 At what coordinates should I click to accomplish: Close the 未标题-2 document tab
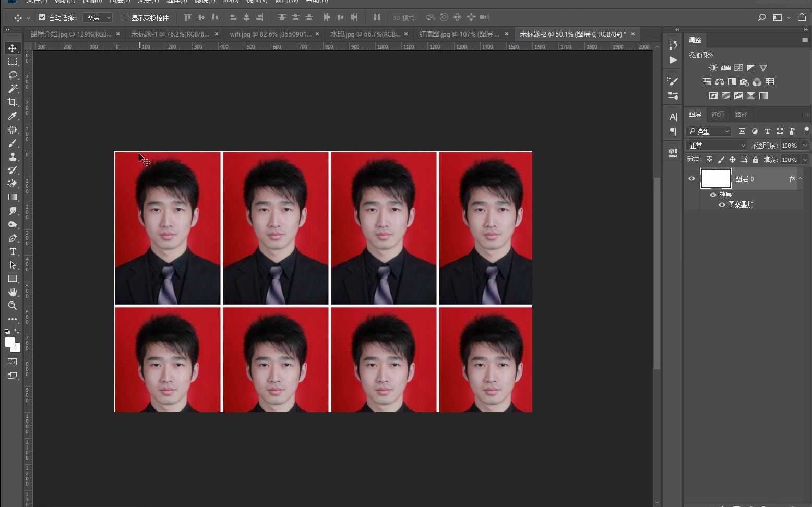point(633,34)
